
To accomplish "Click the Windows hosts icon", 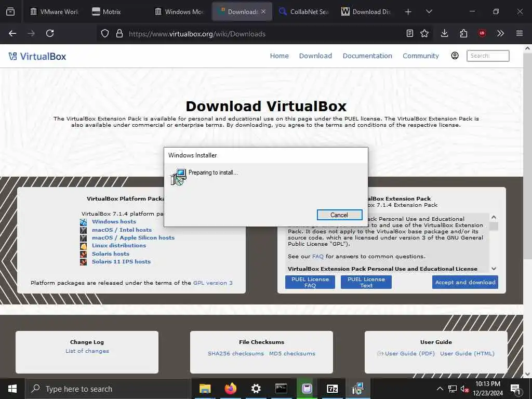I will coord(84,222).
